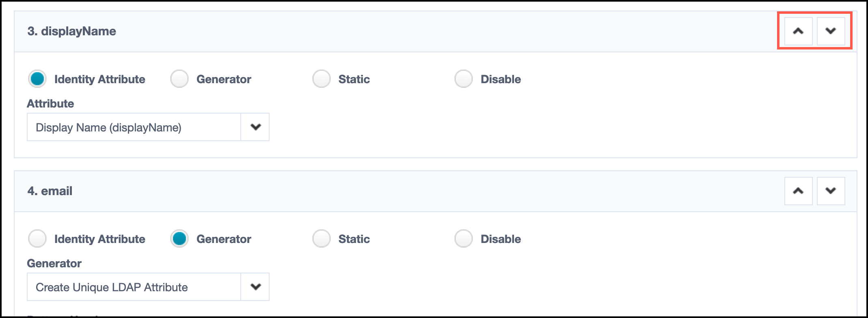Disable the email attribute

(463, 239)
